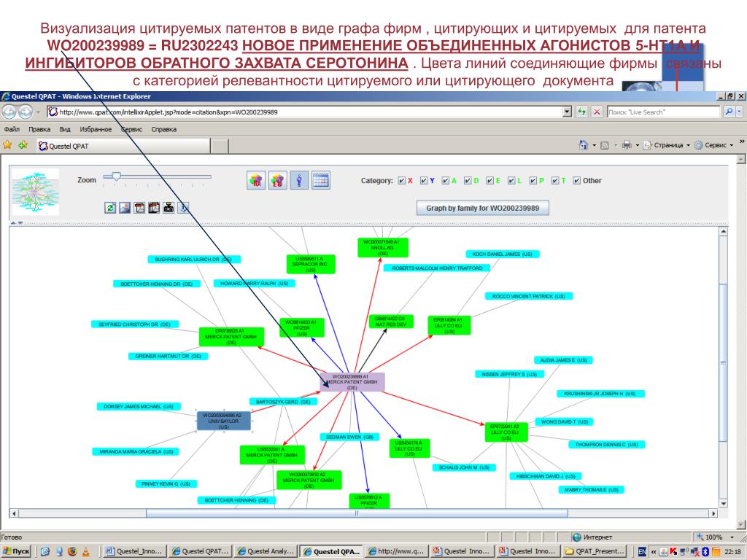Select the Questel QPAT browser tab

pos(123,146)
